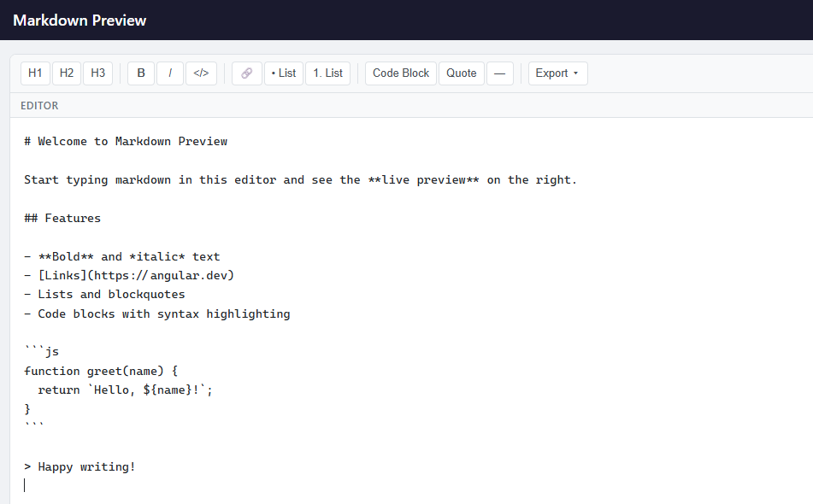Image resolution: width=813 pixels, height=504 pixels.
Task: Insert a numbered 1. List
Action: click(327, 73)
